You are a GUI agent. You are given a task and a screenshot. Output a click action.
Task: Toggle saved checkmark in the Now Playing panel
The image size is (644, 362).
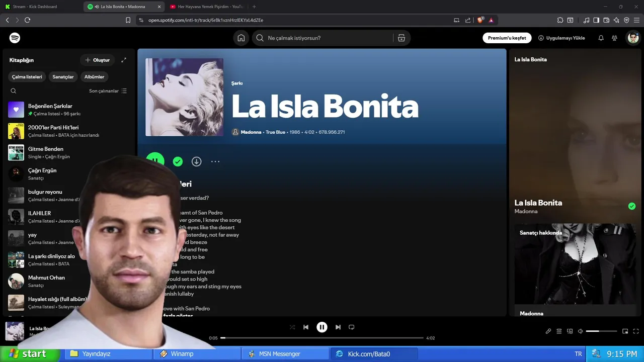click(x=632, y=206)
